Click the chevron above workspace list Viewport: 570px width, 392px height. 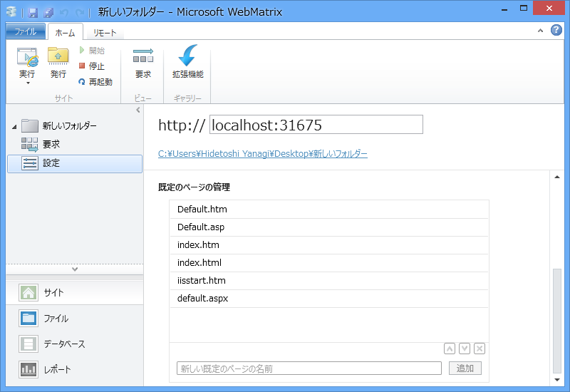tap(75, 269)
